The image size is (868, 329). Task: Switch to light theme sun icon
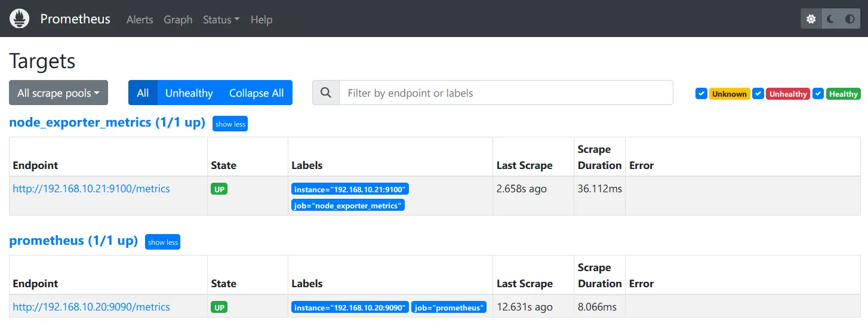tap(811, 19)
